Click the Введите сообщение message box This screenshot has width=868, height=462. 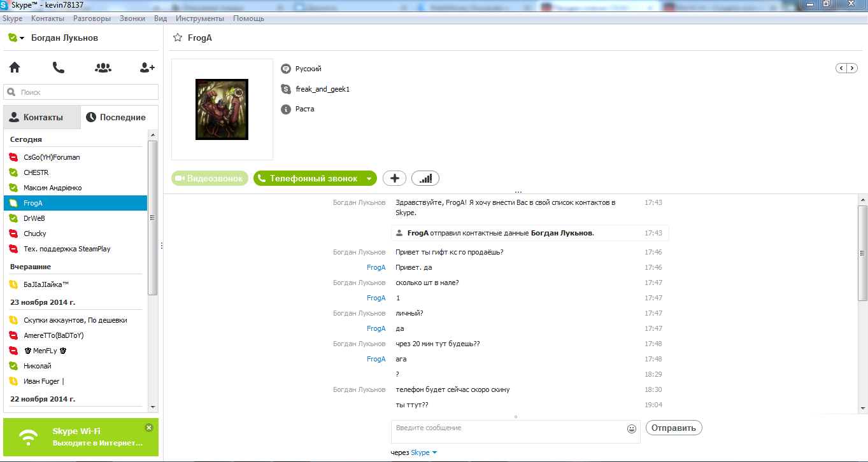pyautogui.click(x=507, y=431)
